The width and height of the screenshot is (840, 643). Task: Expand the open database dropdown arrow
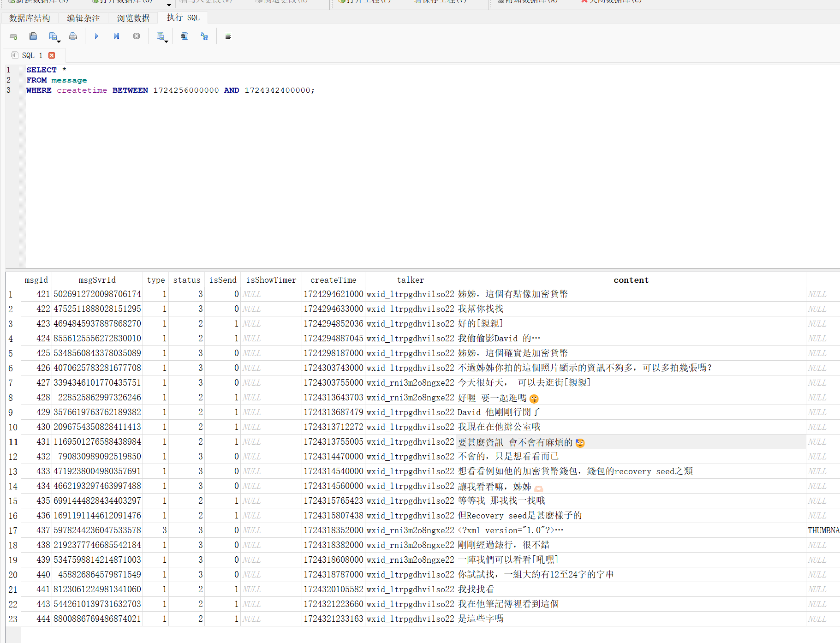pos(169,5)
